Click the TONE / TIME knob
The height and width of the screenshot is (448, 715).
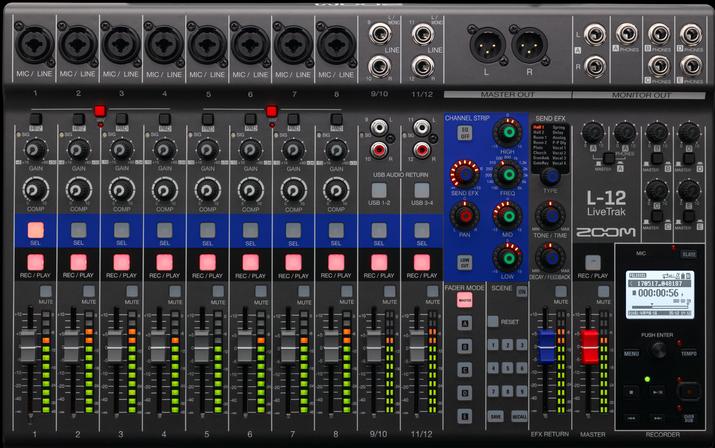point(550,215)
